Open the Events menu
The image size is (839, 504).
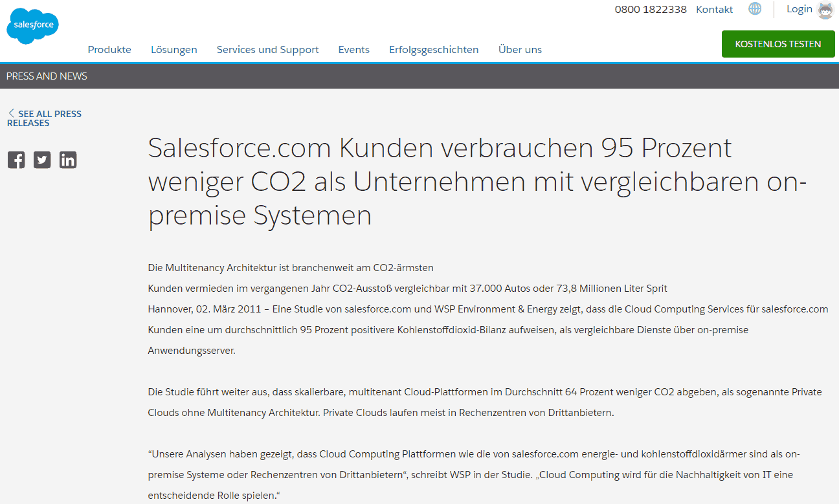point(354,49)
